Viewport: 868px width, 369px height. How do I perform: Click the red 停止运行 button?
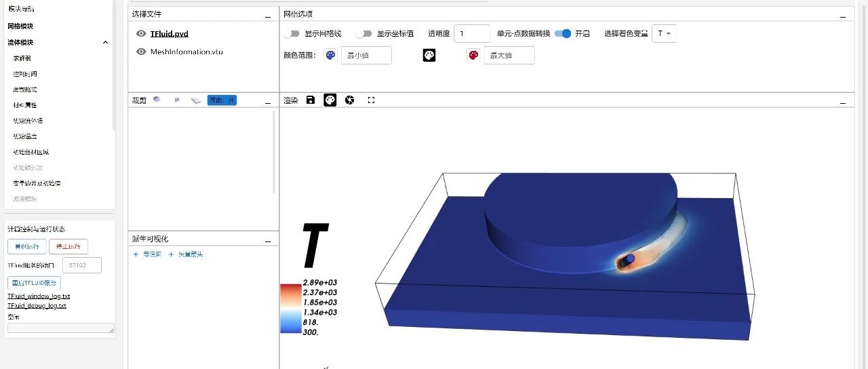click(x=68, y=247)
